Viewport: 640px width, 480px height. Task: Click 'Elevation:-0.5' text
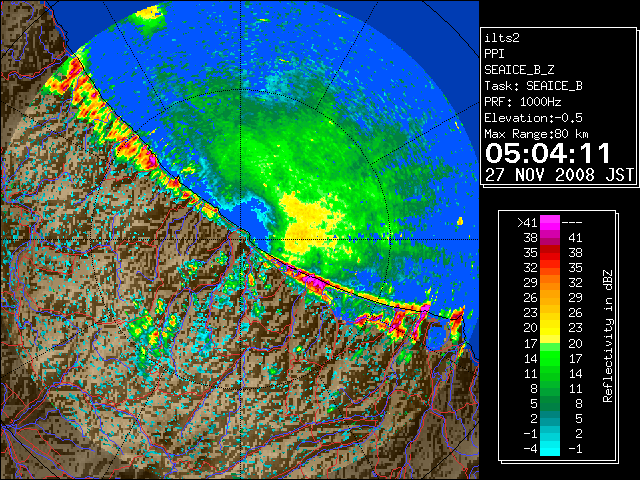pos(533,118)
